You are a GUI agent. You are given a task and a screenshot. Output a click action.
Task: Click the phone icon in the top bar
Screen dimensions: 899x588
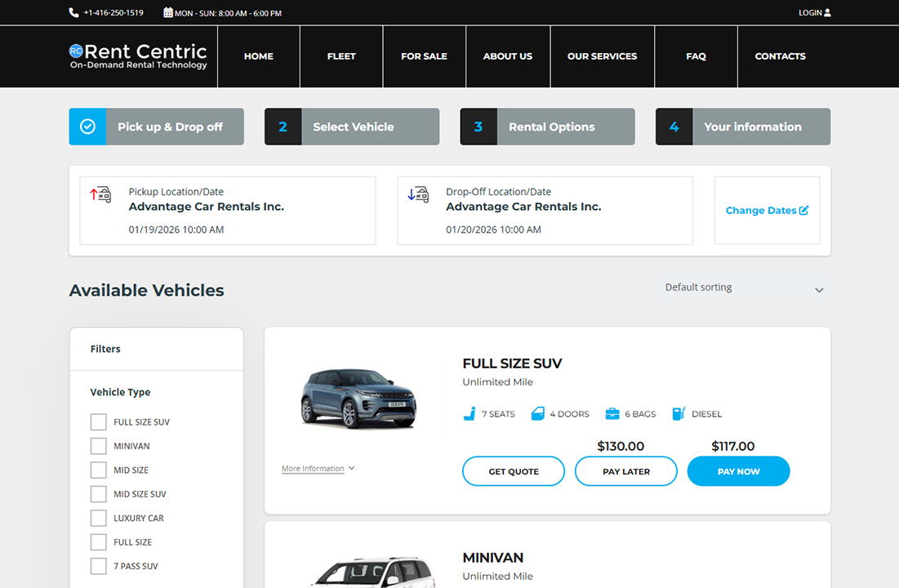(74, 12)
